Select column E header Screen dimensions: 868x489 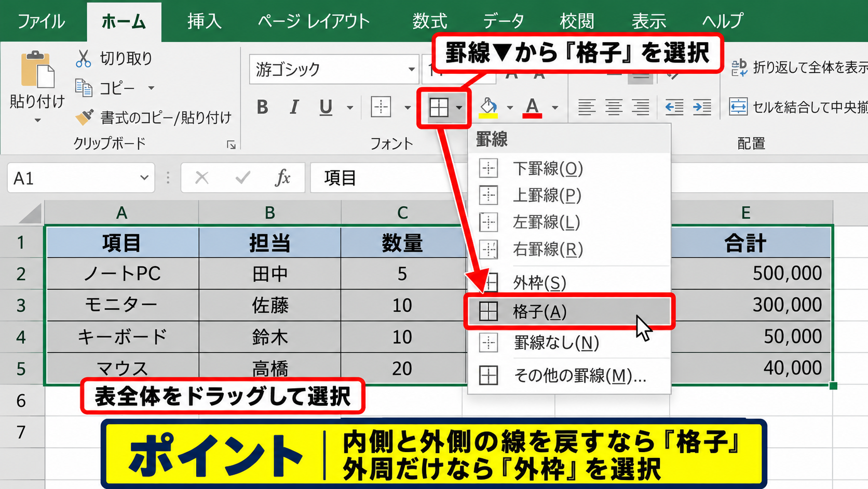coord(746,213)
